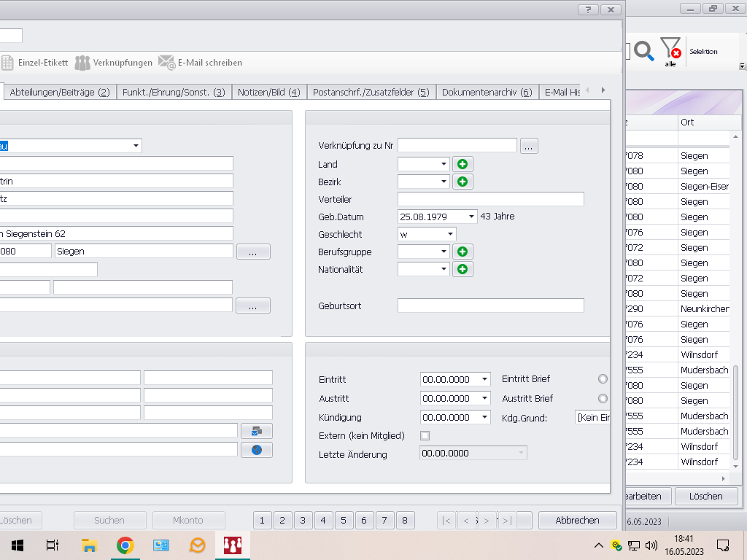Image resolution: width=747 pixels, height=560 pixels.
Task: Click the globe website button
Action: click(x=256, y=450)
